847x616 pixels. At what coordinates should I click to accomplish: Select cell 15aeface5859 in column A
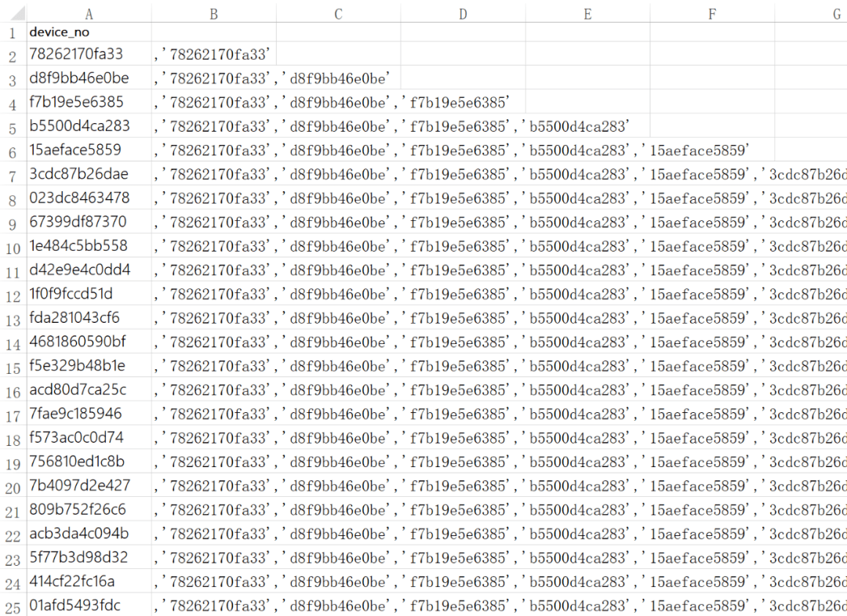(x=89, y=150)
